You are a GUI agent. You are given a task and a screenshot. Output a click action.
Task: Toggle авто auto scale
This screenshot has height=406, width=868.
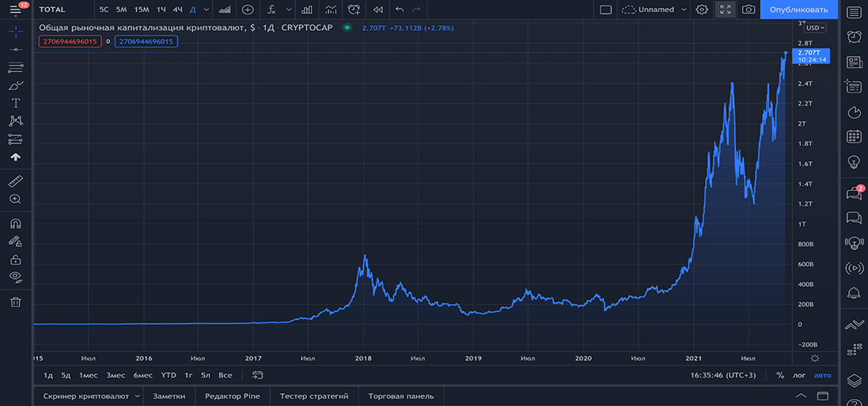822,375
